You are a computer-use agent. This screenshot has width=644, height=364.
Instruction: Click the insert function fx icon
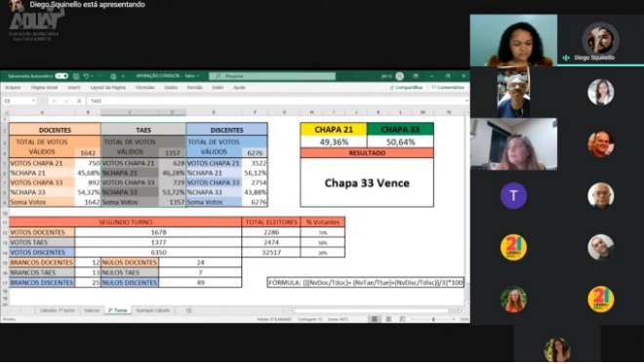click(x=79, y=101)
